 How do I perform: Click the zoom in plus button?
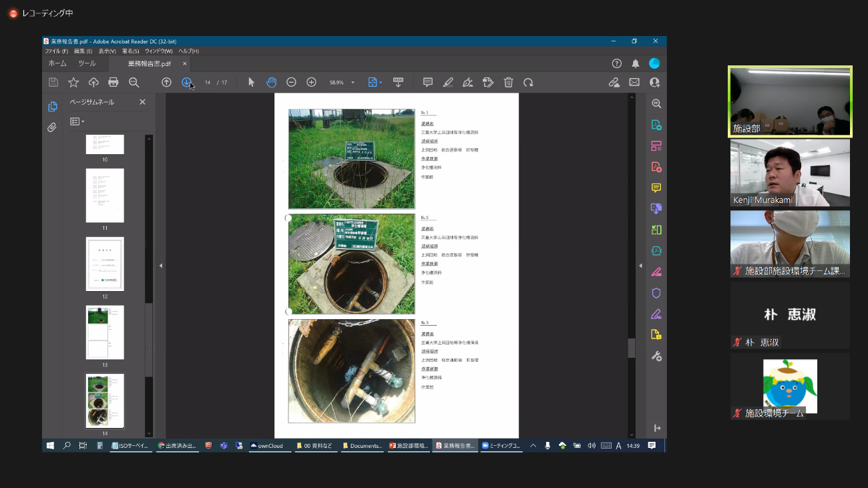point(311,82)
